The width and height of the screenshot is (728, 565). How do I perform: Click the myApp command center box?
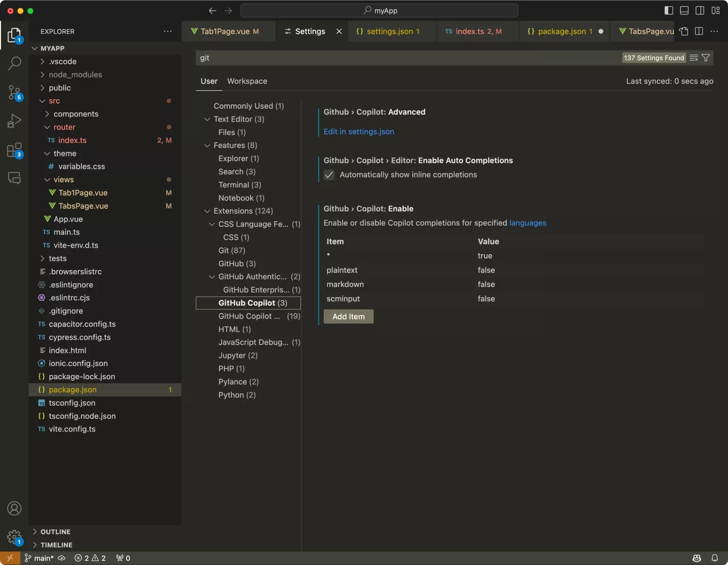pos(379,10)
